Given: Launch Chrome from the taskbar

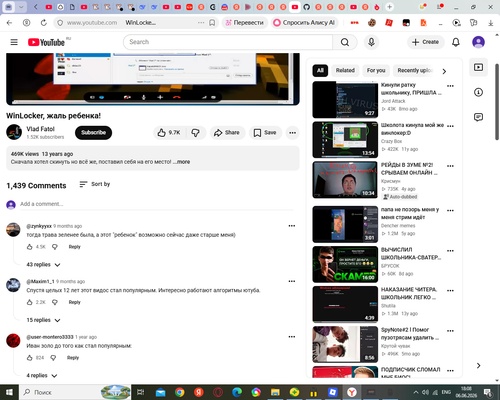Looking at the screenshot, I should click(179, 392).
